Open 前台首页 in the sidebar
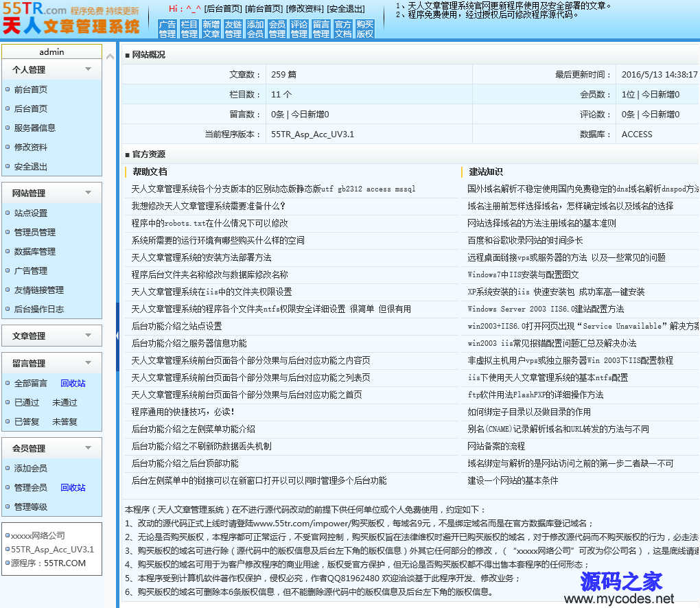The image size is (700, 608). pos(30,89)
